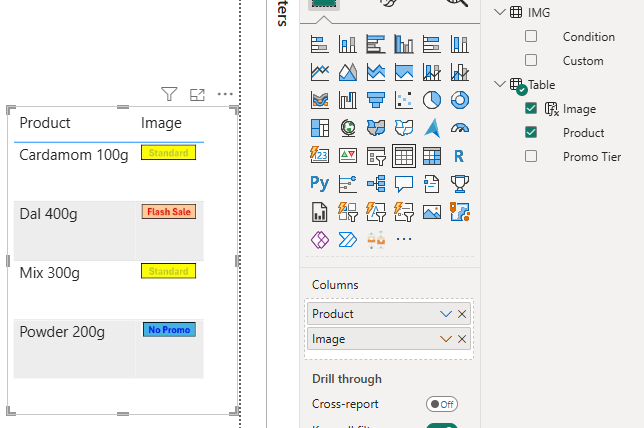This screenshot has width=644, height=428.
Task: Remove Product from Columns well
Action: click(x=462, y=314)
